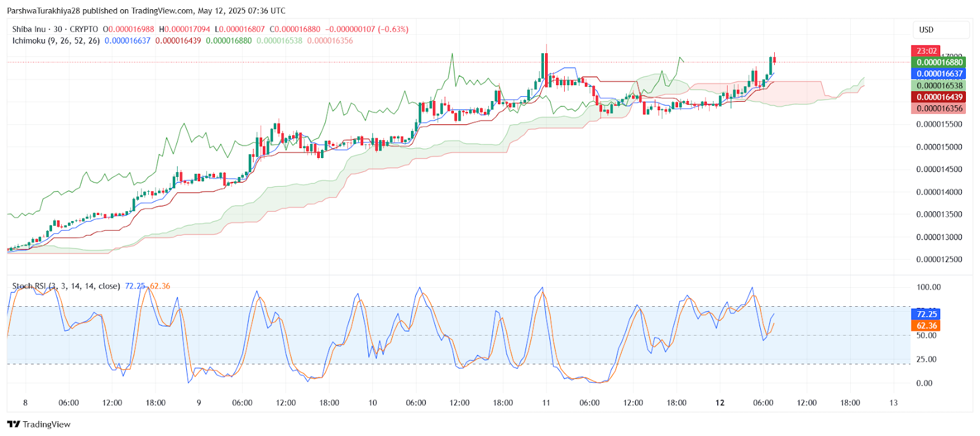Click the date 10 on the time axis
Viewport: 980px width, 436px height.
coord(372,403)
